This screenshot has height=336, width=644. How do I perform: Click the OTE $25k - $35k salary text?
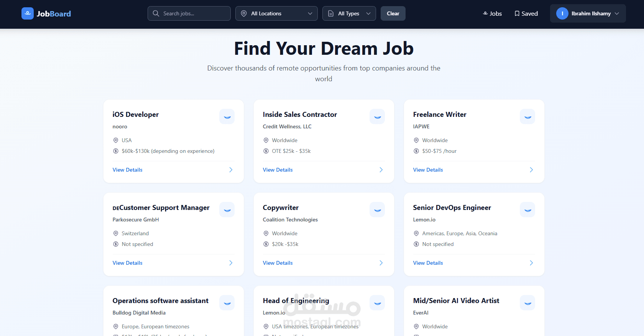pos(291,151)
